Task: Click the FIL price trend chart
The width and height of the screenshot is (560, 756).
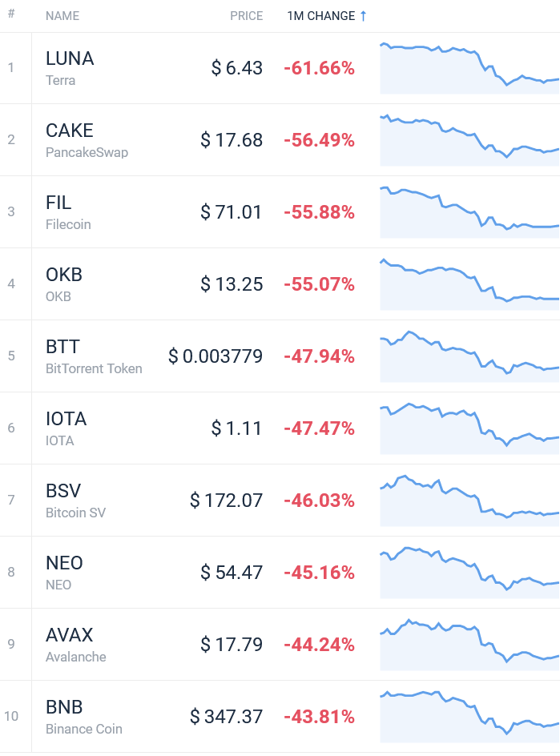Action: tap(469, 212)
